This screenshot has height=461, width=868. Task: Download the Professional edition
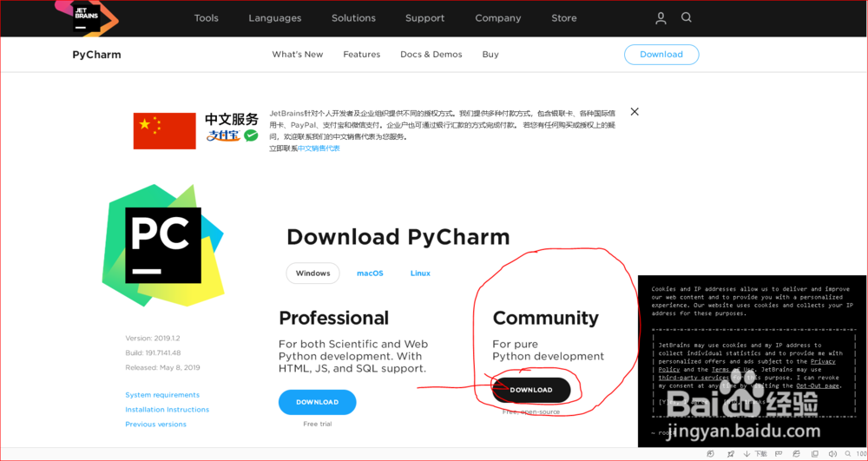coord(317,402)
